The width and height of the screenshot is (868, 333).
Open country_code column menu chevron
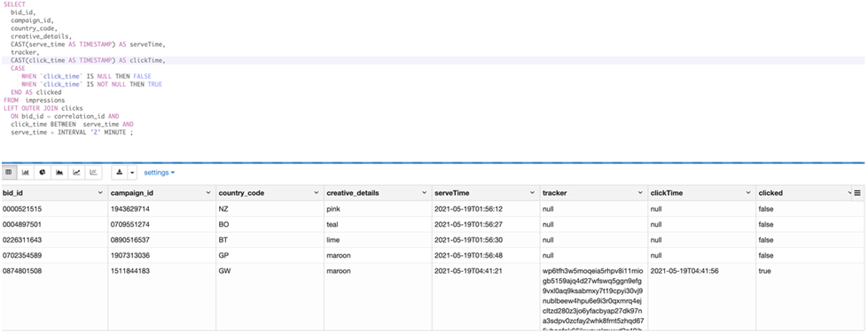tap(317, 193)
